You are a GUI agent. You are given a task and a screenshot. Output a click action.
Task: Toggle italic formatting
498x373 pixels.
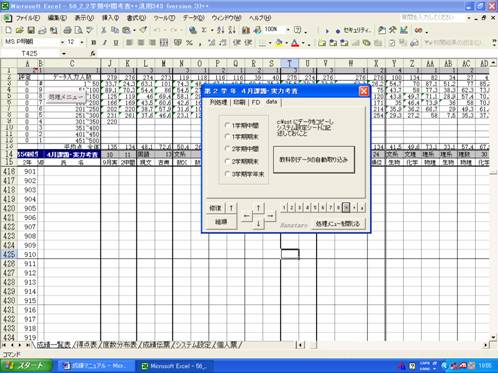(105, 43)
